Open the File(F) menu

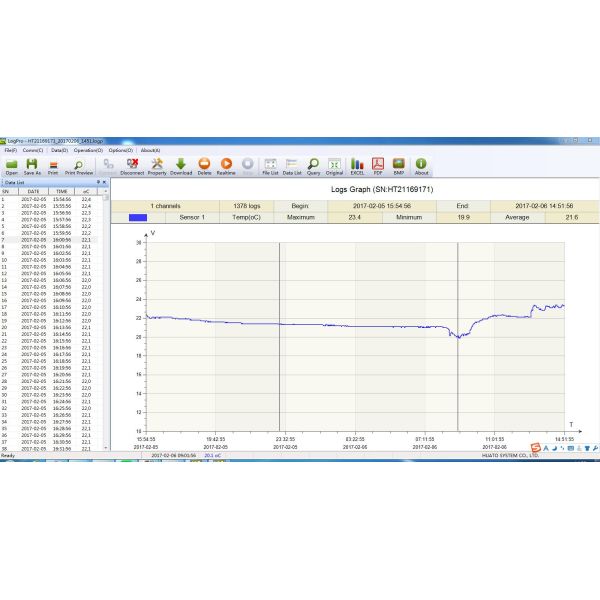point(10,150)
